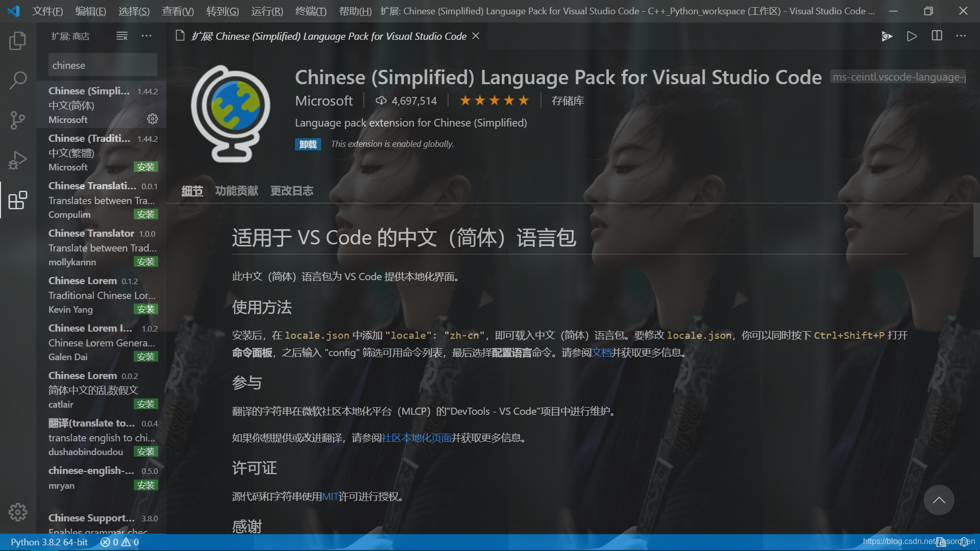Click Python 3.8.2 64-bit interpreter status
Screen dimensions: 980x551
[49, 542]
